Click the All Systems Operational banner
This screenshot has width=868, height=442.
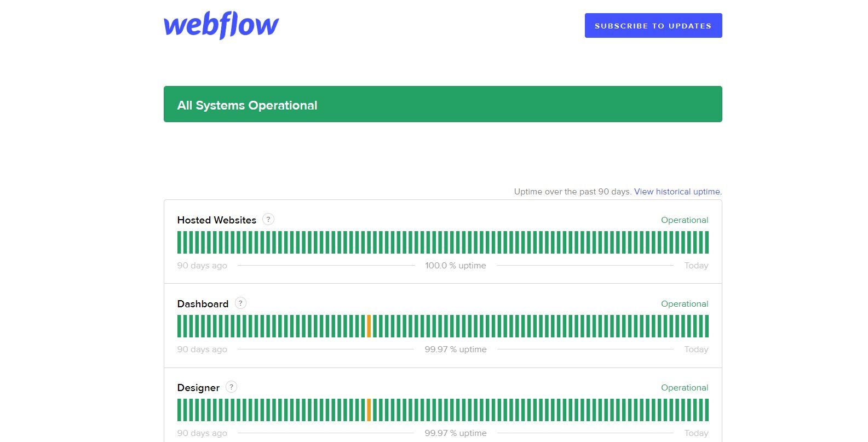tap(442, 104)
